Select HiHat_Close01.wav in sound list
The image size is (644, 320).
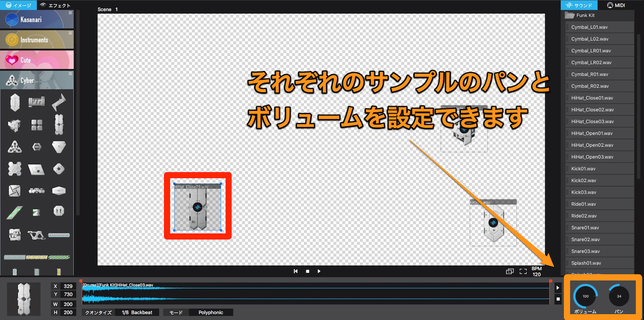click(x=600, y=98)
